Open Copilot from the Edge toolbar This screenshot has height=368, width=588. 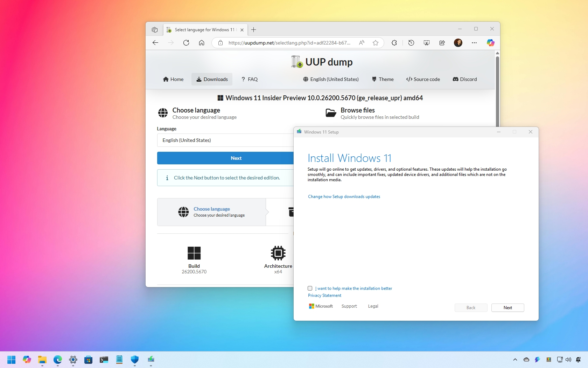point(490,43)
